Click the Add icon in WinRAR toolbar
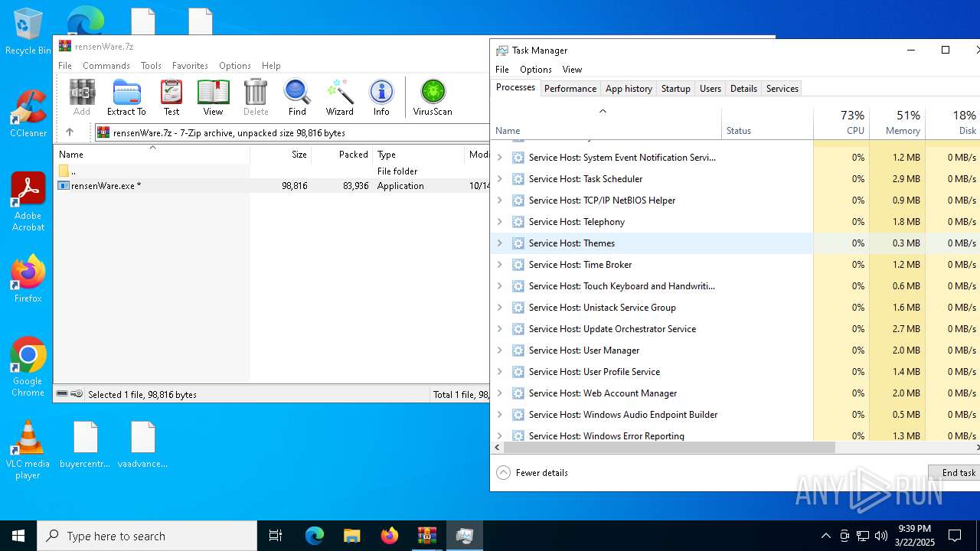The image size is (980, 551). point(82,97)
